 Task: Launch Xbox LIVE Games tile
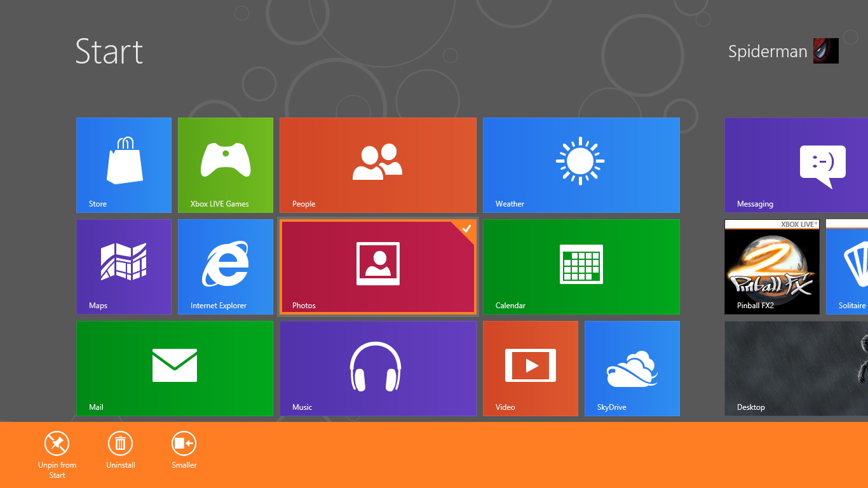pos(226,165)
